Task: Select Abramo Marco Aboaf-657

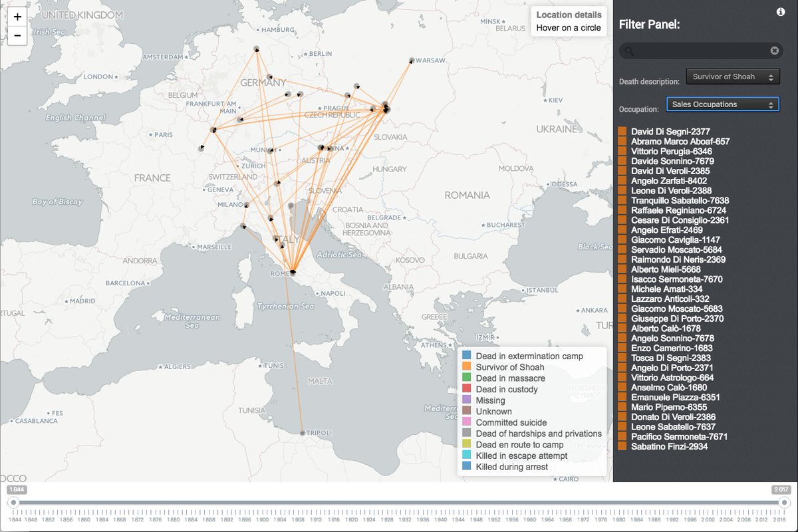Action: click(x=680, y=142)
